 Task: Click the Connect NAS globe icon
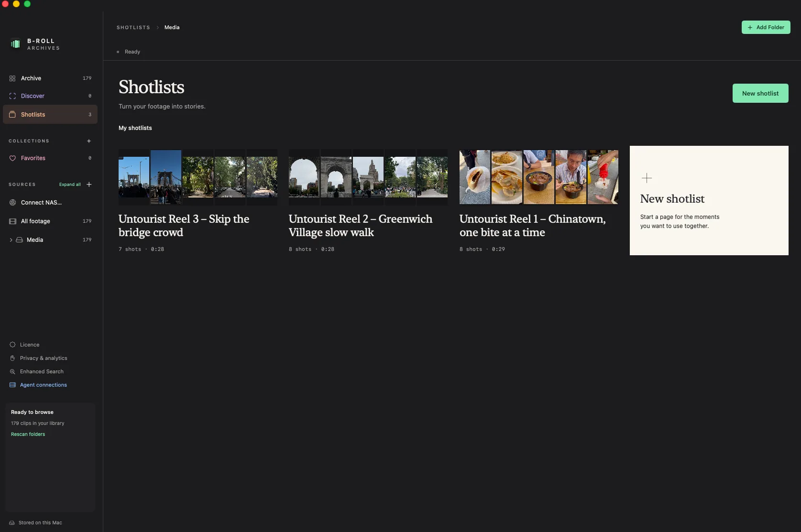12,203
